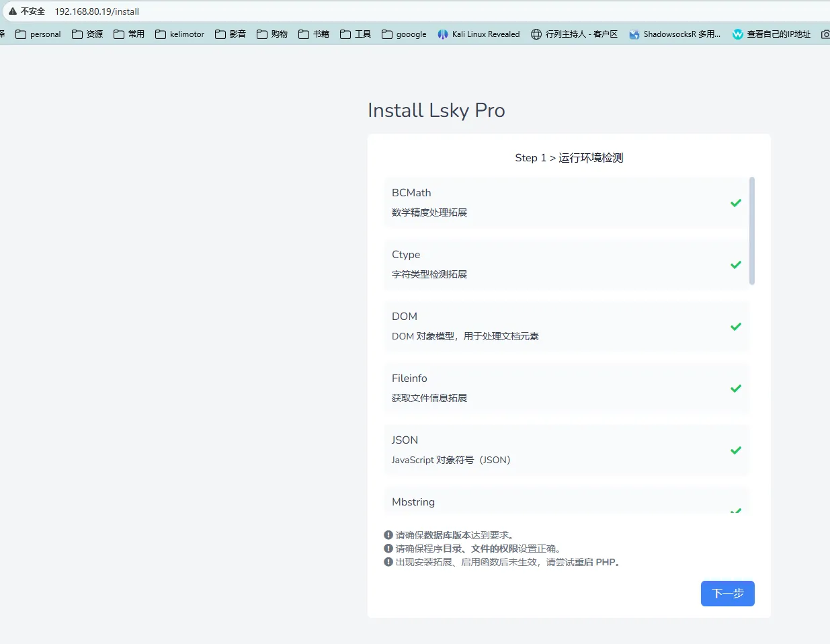Click the green checkmark for Ctype
Image resolution: width=830 pixels, height=644 pixels.
[736, 265]
